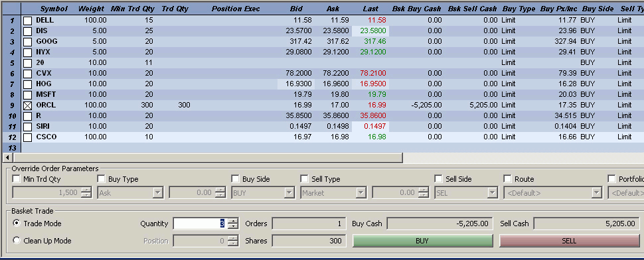Click the Sell Cash total field
This screenshot has width=644, height=260.
pos(586,224)
